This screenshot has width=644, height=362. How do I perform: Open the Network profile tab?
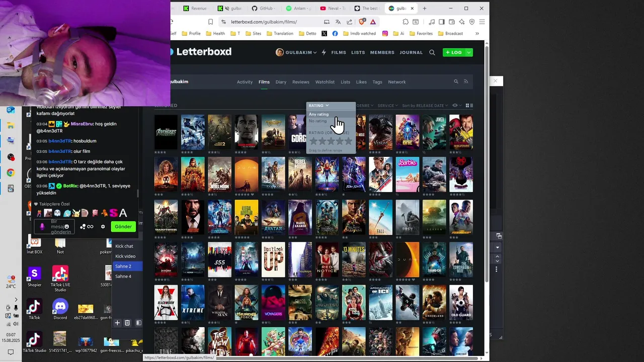396,82
